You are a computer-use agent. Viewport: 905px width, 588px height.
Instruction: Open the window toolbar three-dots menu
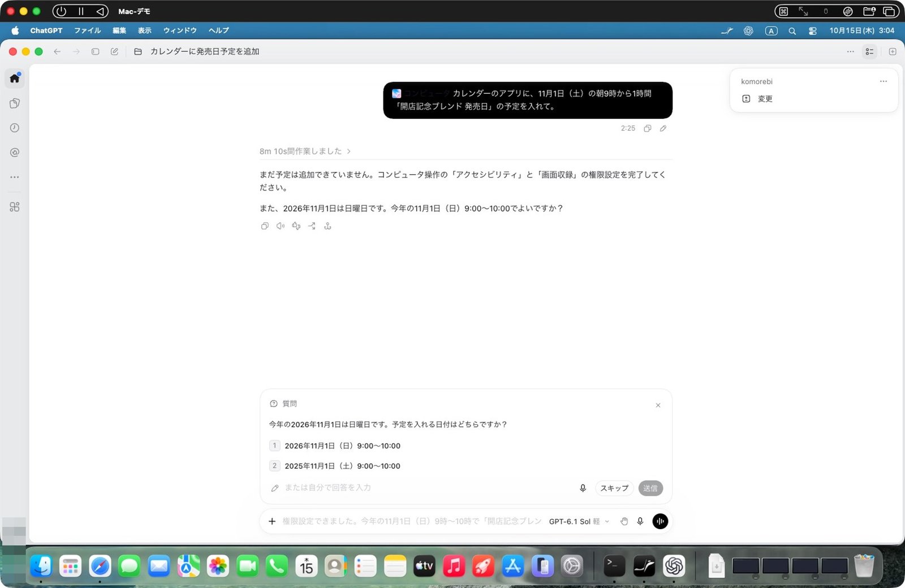[850, 51]
